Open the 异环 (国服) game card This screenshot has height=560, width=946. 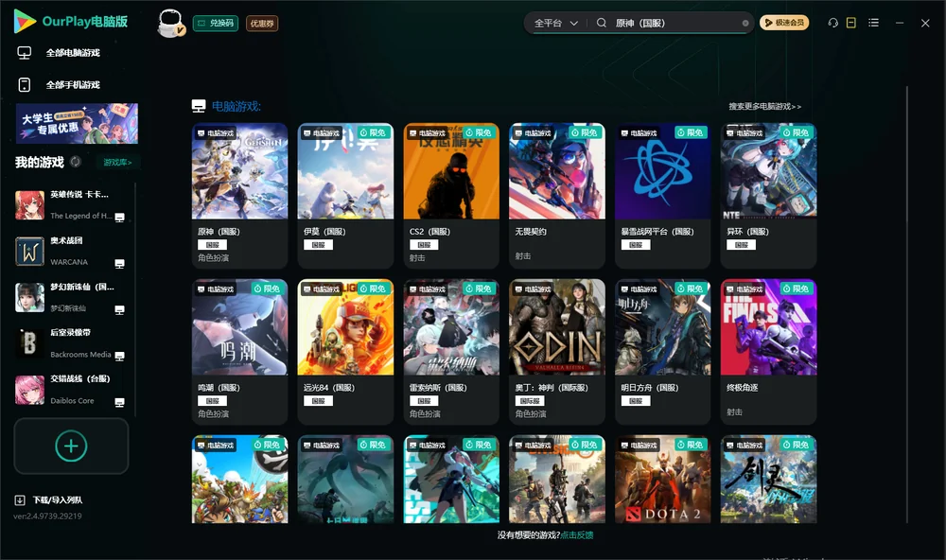(768, 196)
